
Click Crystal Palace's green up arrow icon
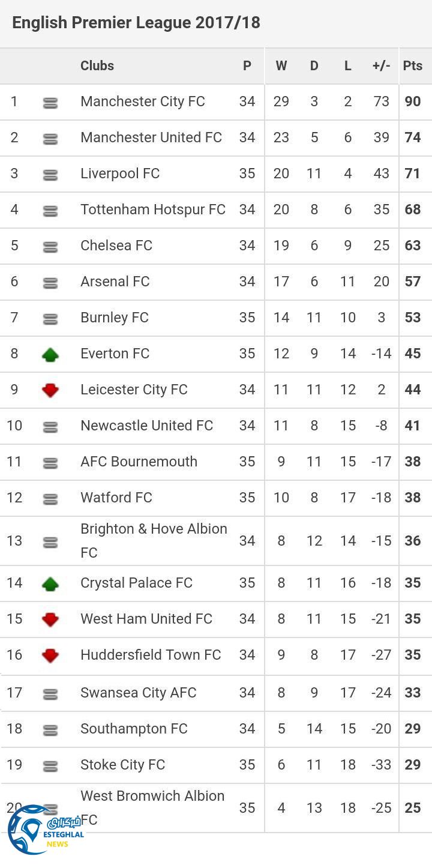tap(50, 583)
